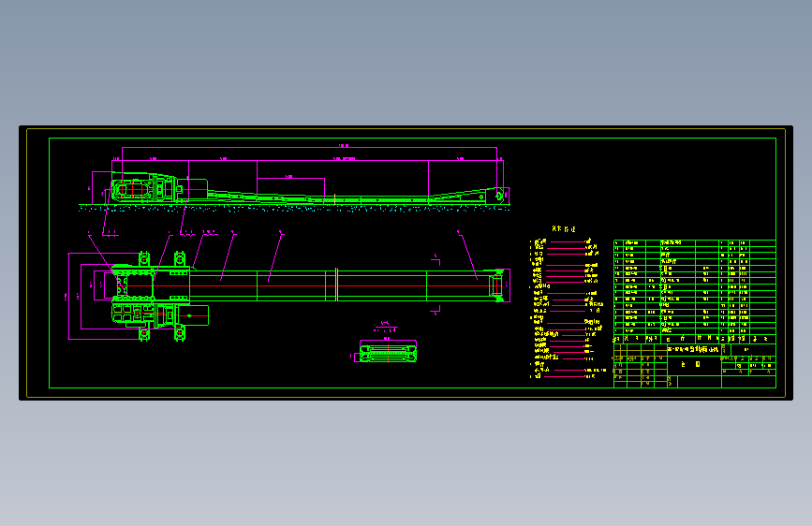Select the drive motor unit in plan view
The height and width of the screenshot is (526, 812).
tap(160, 314)
